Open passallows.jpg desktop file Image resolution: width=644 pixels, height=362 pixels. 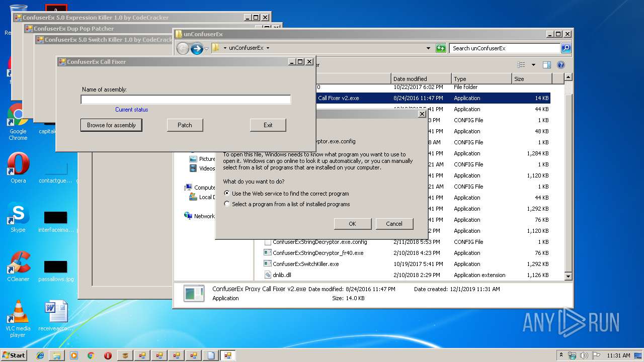click(56, 271)
